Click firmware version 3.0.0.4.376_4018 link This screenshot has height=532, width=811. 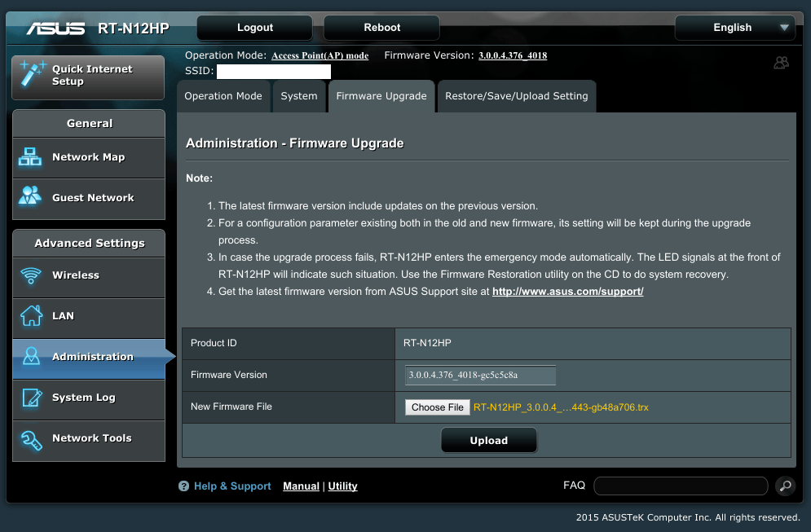click(x=513, y=55)
